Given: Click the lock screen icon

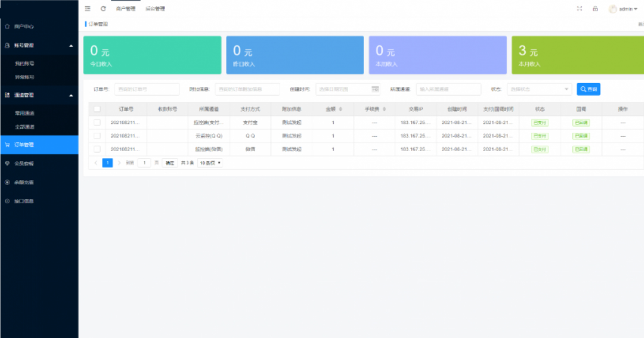Looking at the screenshot, I should pos(595,9).
